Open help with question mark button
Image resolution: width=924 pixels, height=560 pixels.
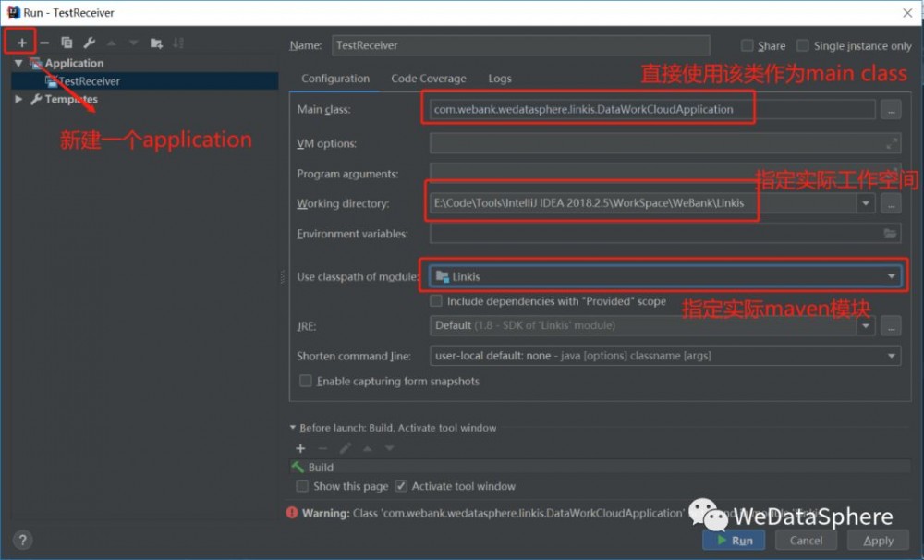point(22,540)
